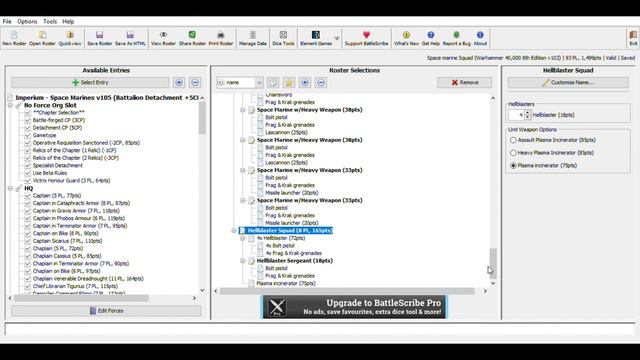Collapse the HQ category
640x360 pixels.
pyautogui.click(x=11, y=188)
